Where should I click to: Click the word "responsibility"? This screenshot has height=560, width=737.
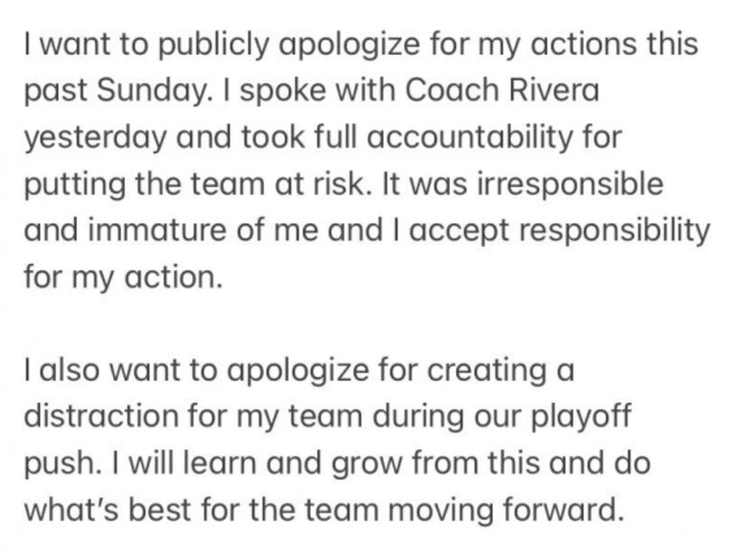[615, 230]
